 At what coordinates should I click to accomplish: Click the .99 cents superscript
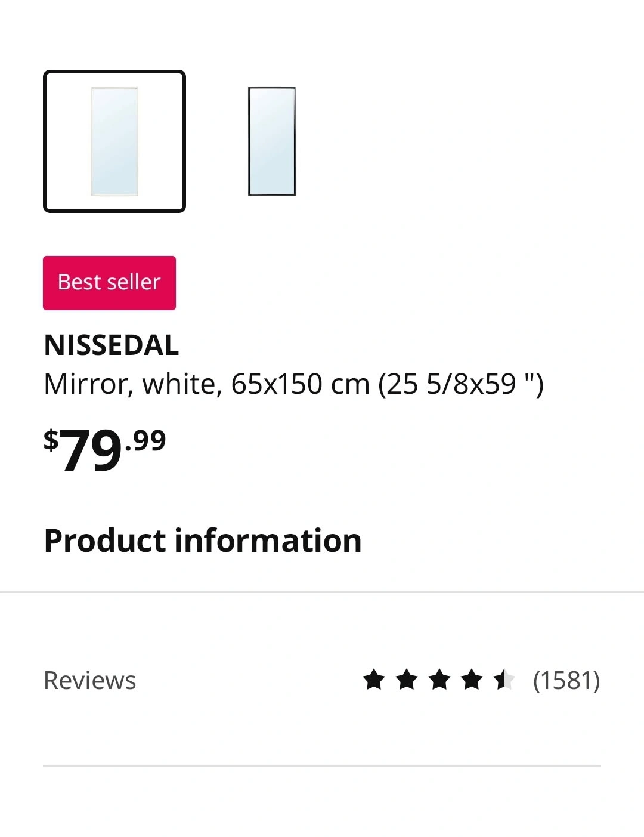tap(145, 441)
